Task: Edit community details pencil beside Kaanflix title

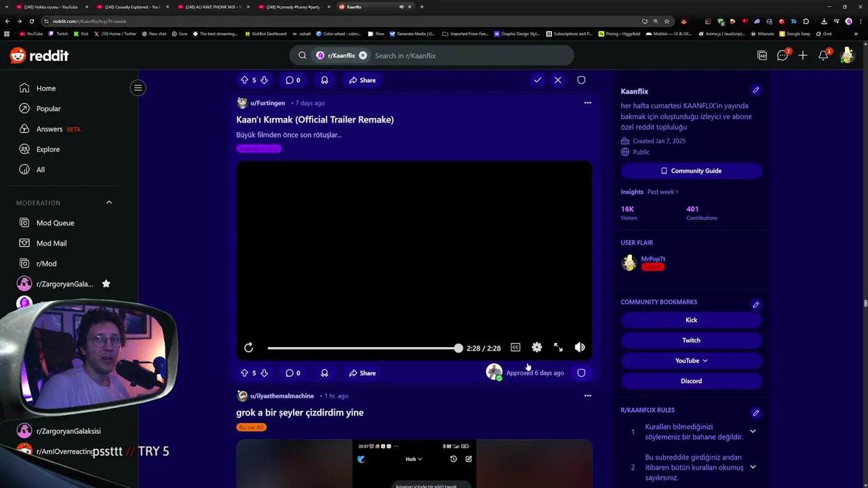Action: (755, 90)
